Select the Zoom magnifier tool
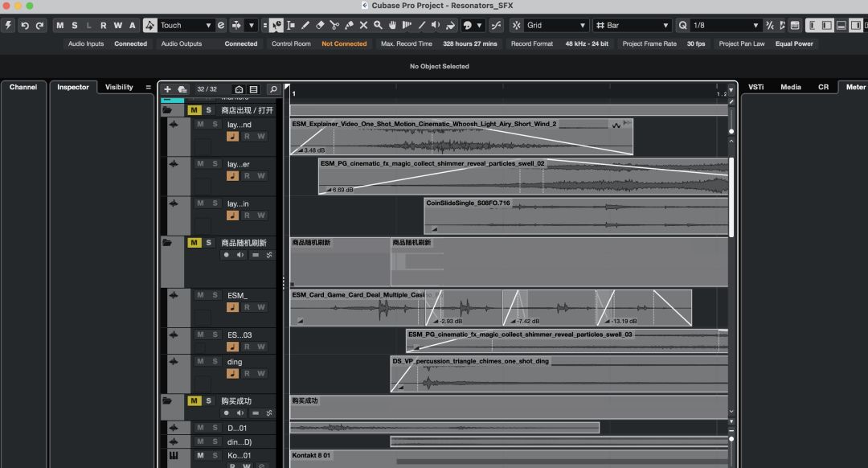Screen dimensions: 868x468 pos(378,26)
